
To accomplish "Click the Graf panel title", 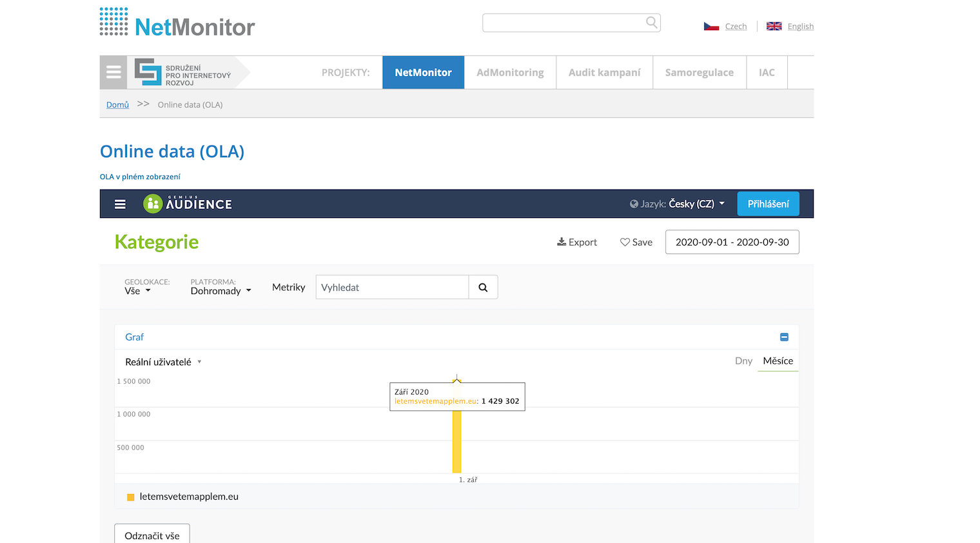I will click(135, 337).
